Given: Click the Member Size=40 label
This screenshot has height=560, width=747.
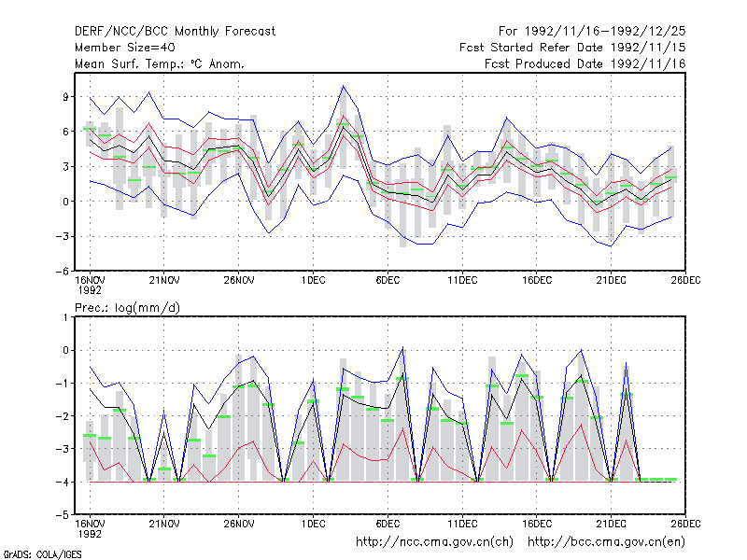Looking at the screenshot, I should [x=125, y=48].
